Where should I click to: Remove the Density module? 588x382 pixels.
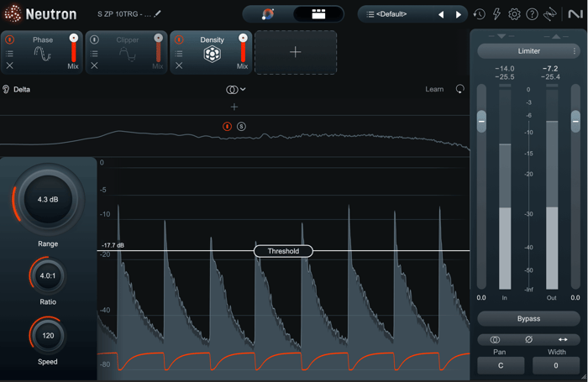click(179, 65)
